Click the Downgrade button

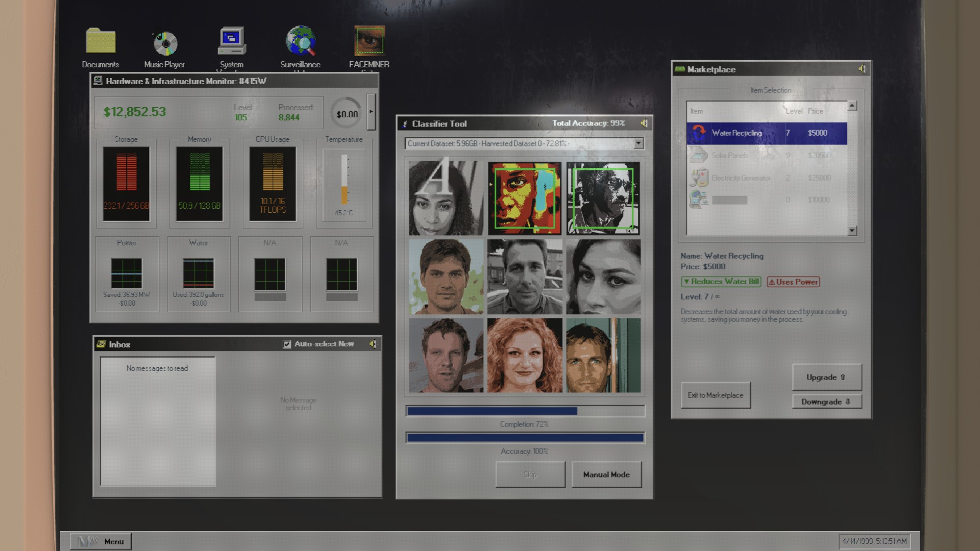click(826, 402)
